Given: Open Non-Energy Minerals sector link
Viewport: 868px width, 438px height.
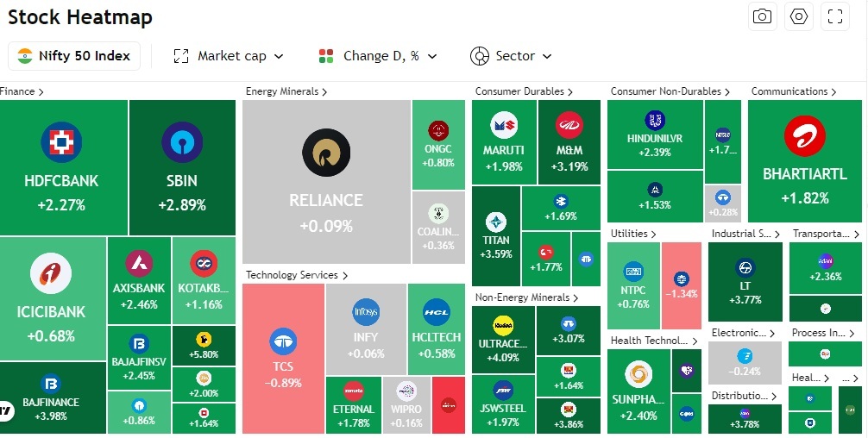Looking at the screenshot, I should point(526,297).
